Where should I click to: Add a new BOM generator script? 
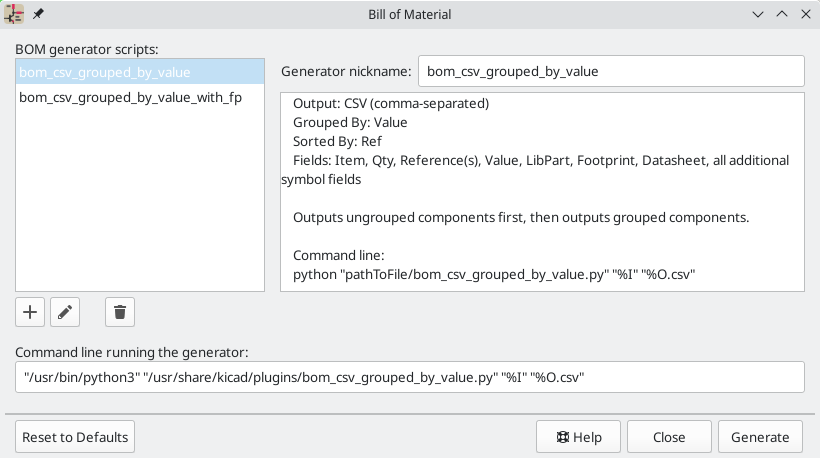click(x=30, y=312)
